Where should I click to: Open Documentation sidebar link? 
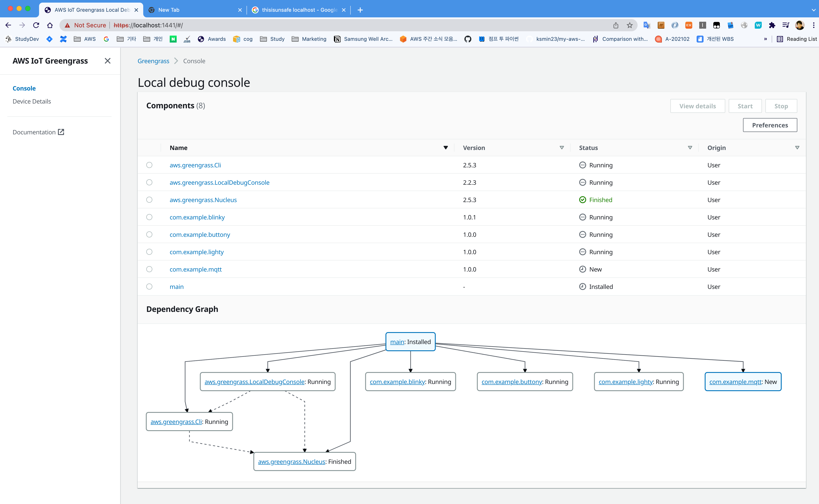pyautogui.click(x=38, y=132)
